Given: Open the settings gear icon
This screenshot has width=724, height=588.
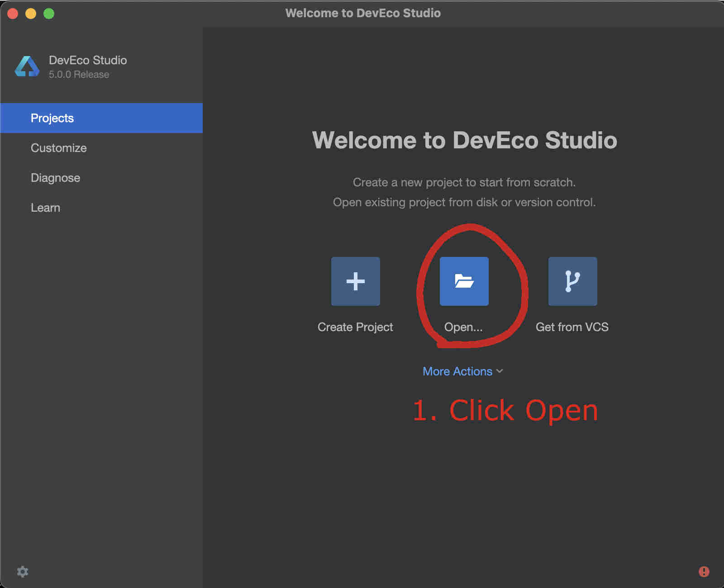Looking at the screenshot, I should [23, 572].
